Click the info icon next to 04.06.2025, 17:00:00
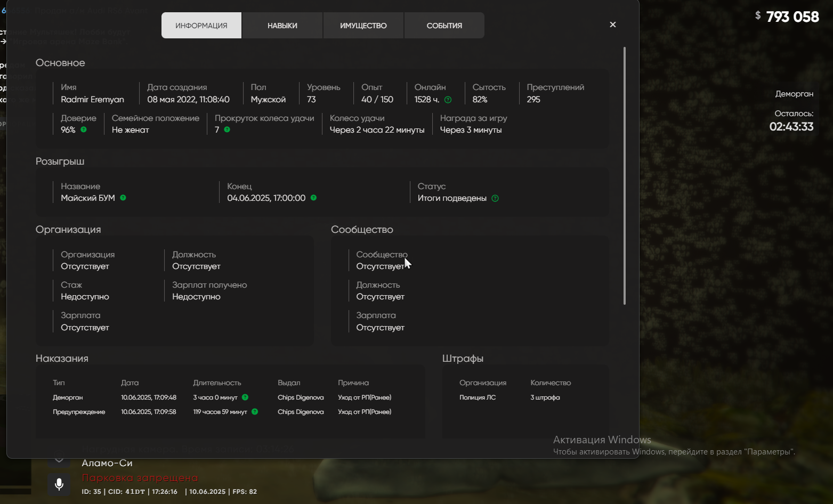 click(x=313, y=198)
